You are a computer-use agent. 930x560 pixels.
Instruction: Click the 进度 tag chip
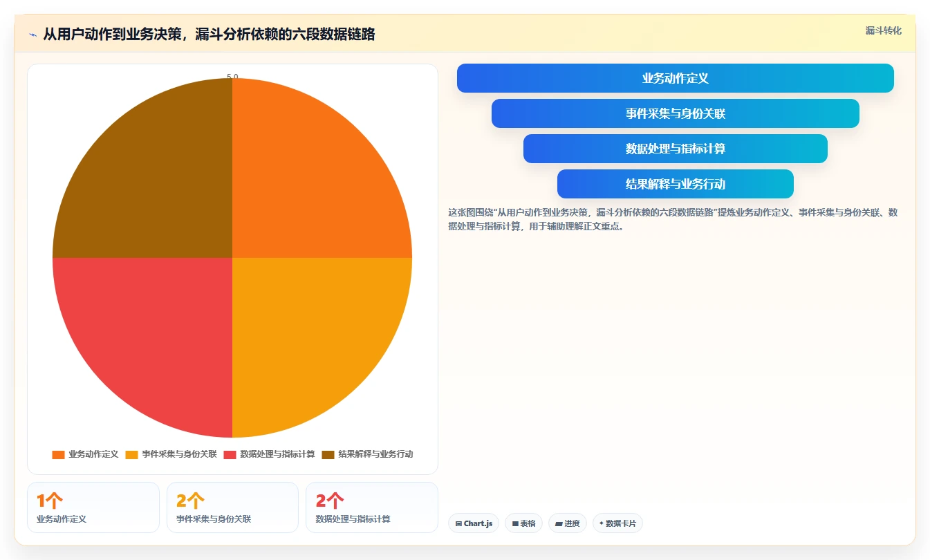click(x=568, y=523)
